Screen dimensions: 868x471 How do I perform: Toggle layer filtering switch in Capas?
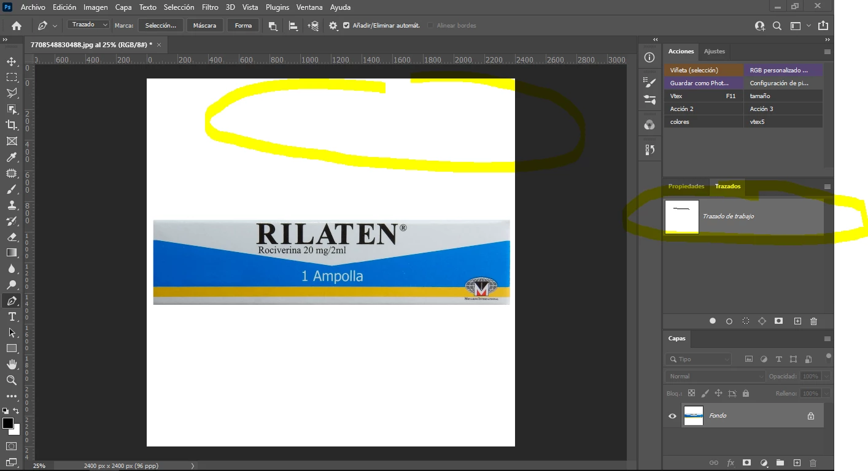tap(829, 356)
